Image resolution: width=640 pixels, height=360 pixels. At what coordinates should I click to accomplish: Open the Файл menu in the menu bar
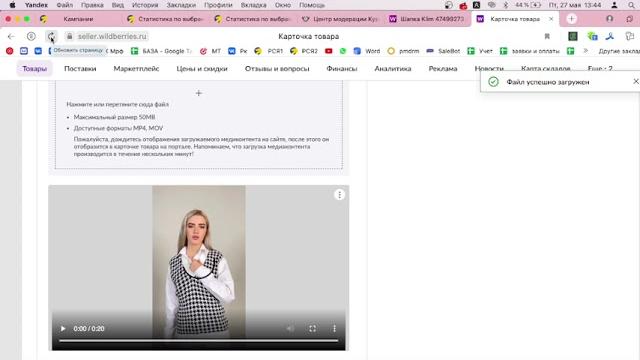pyautogui.click(x=64, y=5)
